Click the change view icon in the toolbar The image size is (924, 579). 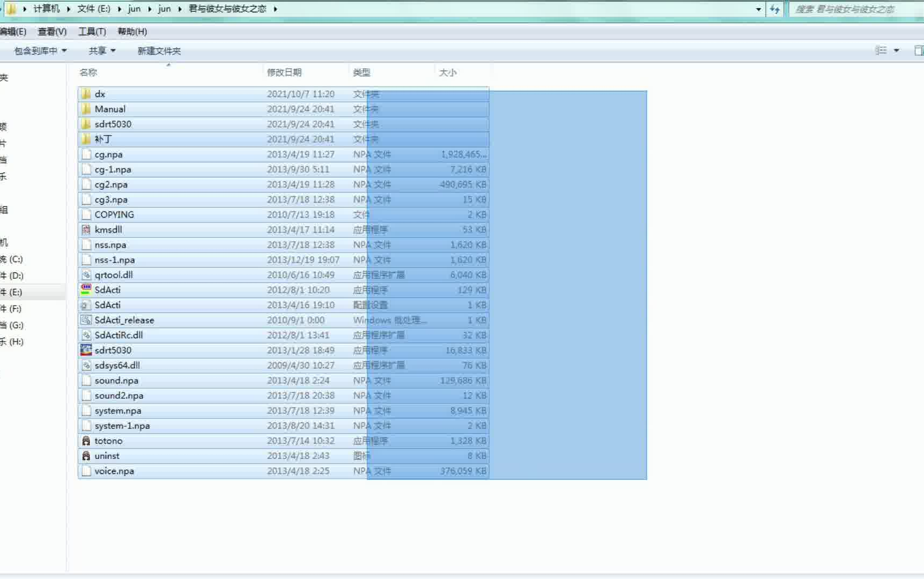pyautogui.click(x=881, y=50)
